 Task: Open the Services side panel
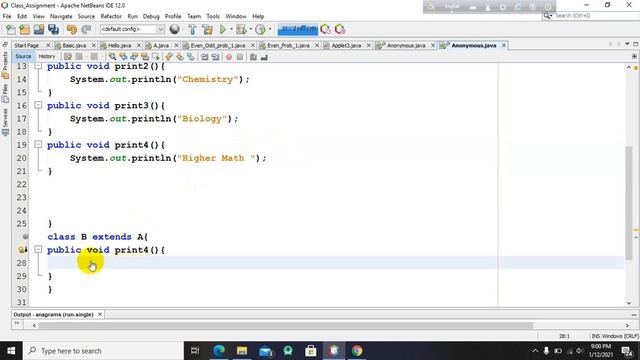point(5,122)
